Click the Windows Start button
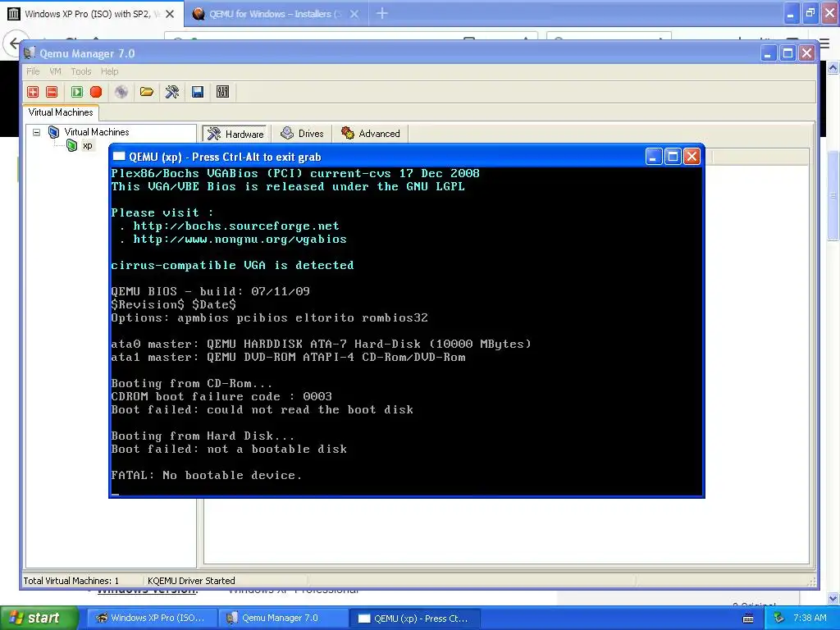This screenshot has height=630, width=840. pyautogui.click(x=39, y=618)
